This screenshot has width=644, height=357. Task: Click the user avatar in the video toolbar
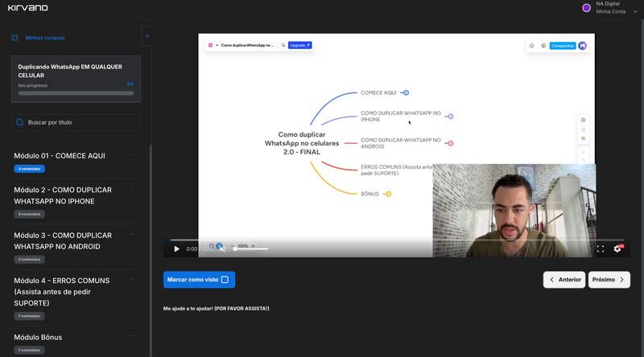pos(582,46)
